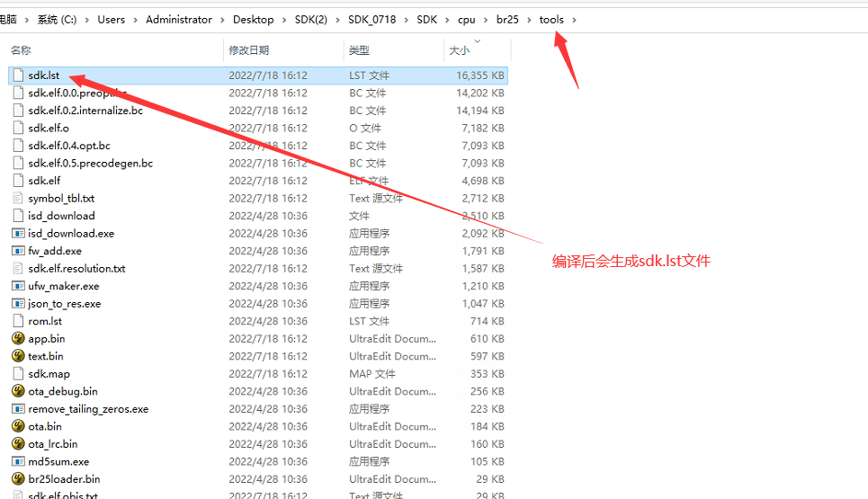Click the sdk.lst file icon

coord(18,76)
